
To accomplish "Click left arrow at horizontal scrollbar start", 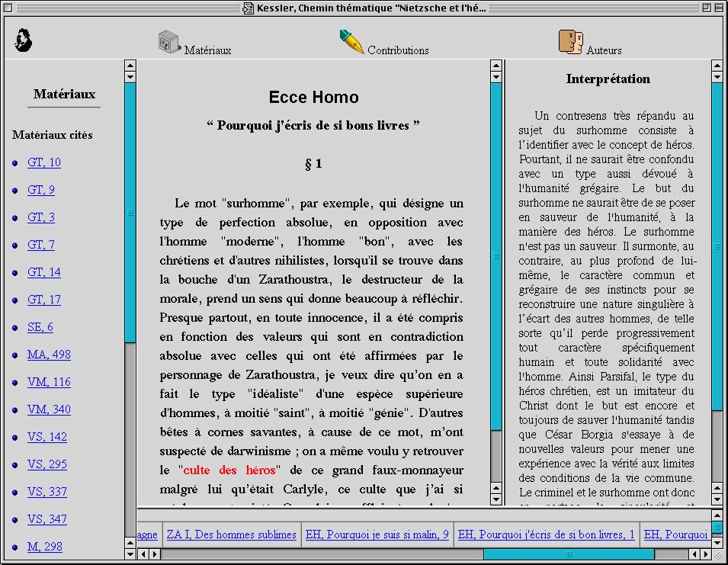I will [x=143, y=554].
